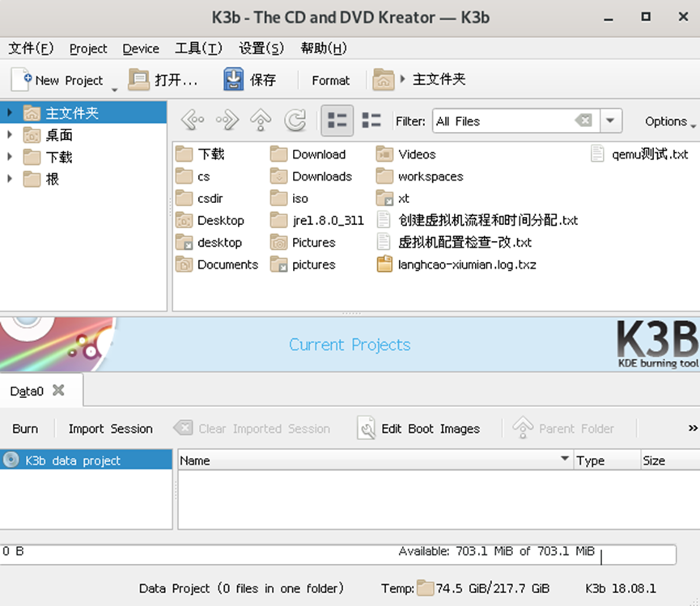Select the Desktop folder
Viewport: 700px width, 606px height.
pyautogui.click(x=210, y=220)
